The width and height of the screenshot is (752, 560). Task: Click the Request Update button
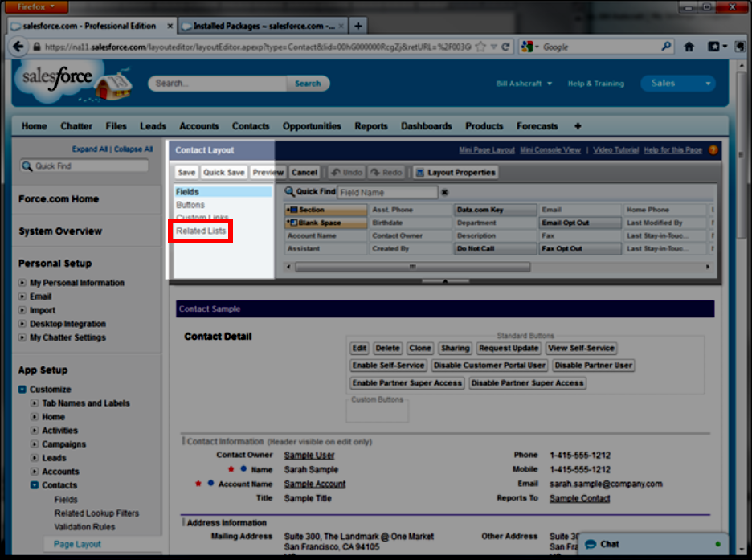(509, 348)
